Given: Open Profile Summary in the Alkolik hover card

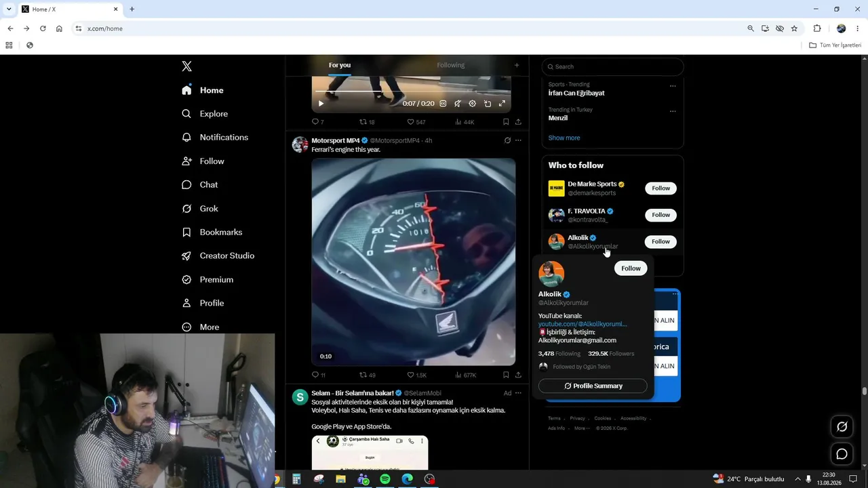Looking at the screenshot, I should [x=593, y=386].
